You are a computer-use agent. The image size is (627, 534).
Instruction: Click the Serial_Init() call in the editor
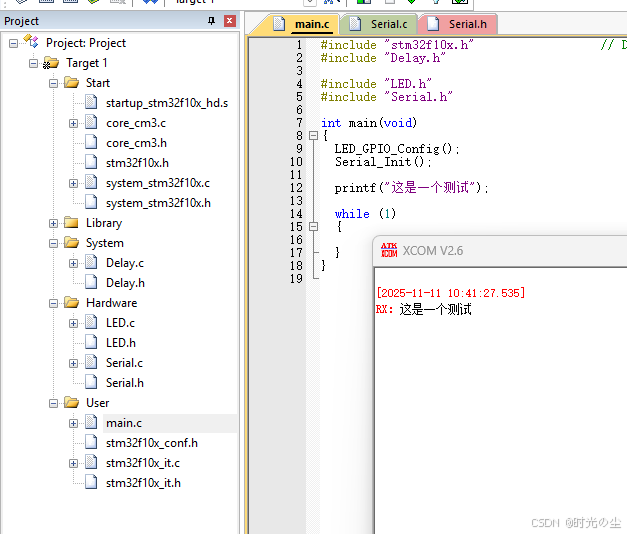[x=383, y=162]
